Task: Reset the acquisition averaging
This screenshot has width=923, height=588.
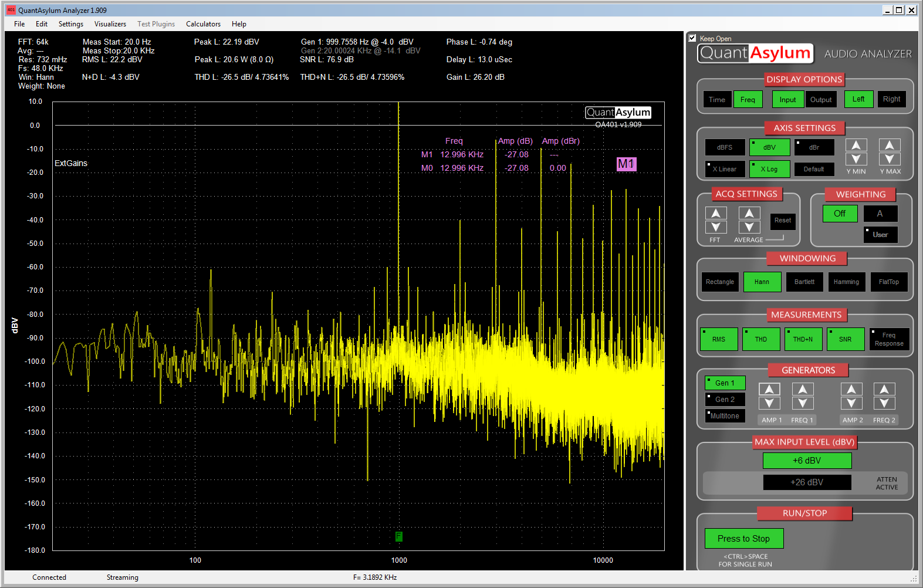Action: 783,221
